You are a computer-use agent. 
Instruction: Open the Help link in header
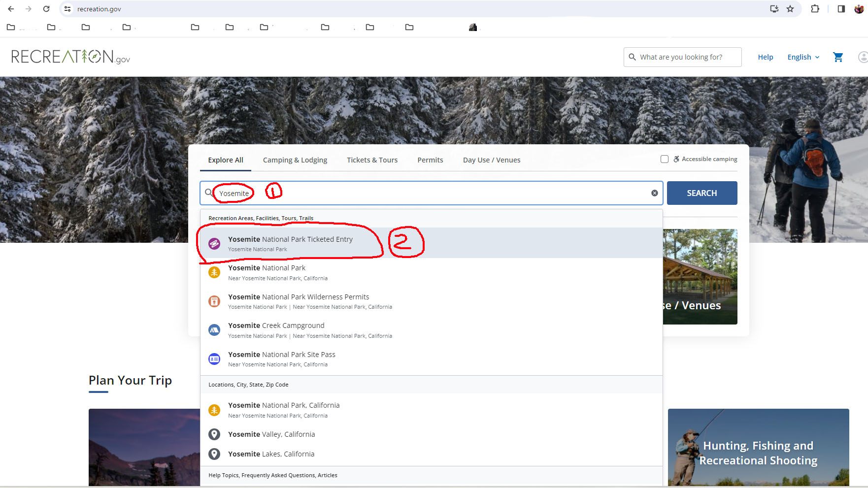click(x=765, y=57)
